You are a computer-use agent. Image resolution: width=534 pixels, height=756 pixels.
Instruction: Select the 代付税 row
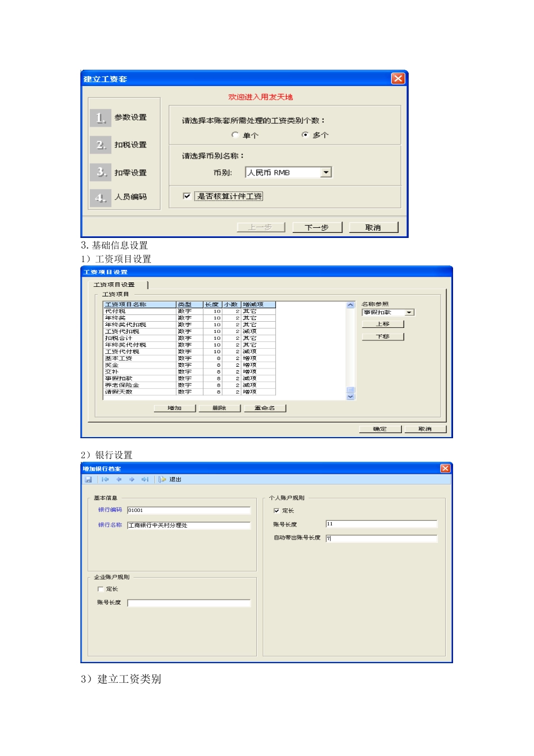coord(189,311)
